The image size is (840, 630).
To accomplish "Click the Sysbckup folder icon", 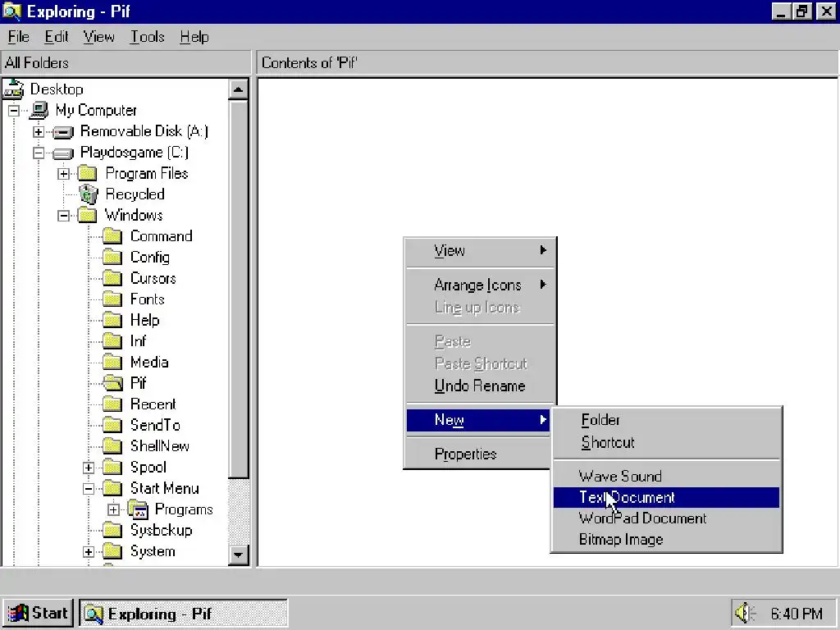I will pos(112,530).
